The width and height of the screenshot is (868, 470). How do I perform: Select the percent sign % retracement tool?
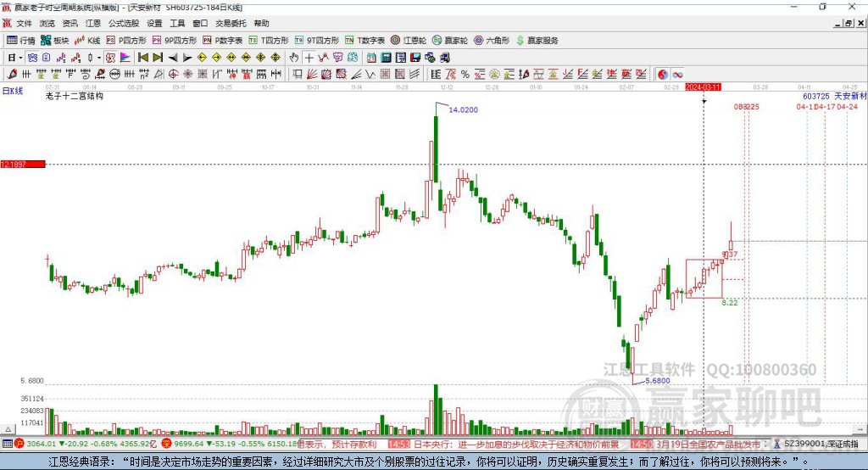(x=465, y=74)
